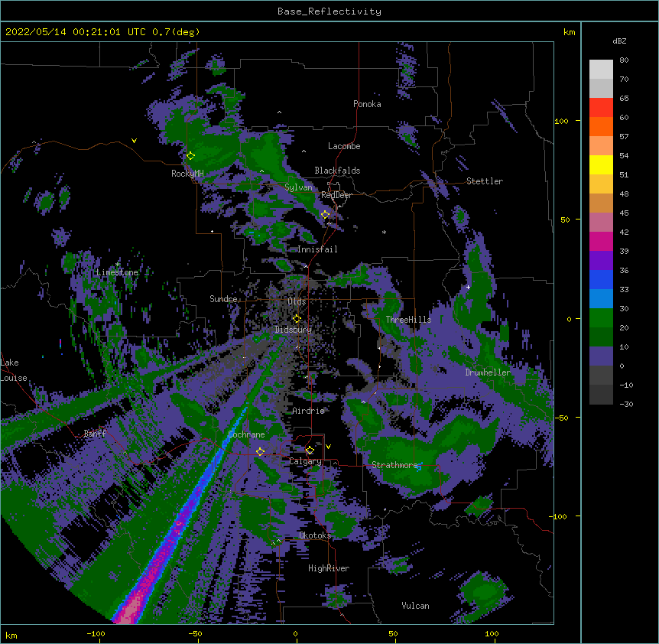Click the yellow V marker northwest of RockyMH
Screen dimensions: 659x644
click(134, 141)
